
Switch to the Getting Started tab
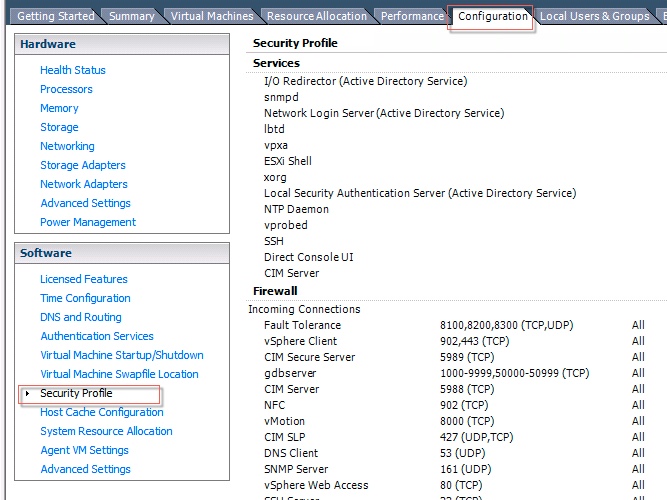(x=56, y=16)
